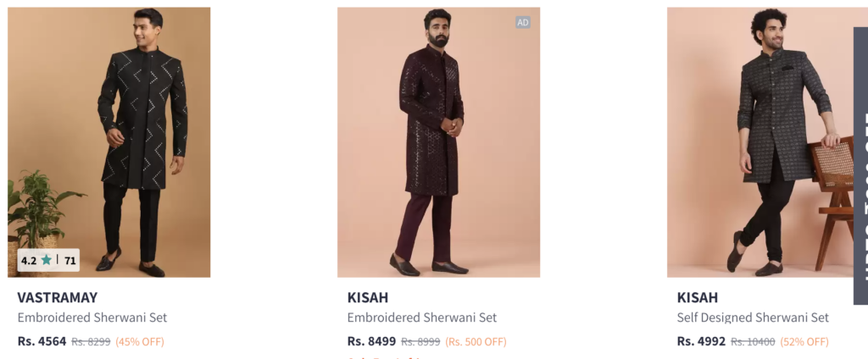Click the (45% OFF) discount label
Image resolution: width=868 pixels, height=359 pixels.
click(140, 342)
